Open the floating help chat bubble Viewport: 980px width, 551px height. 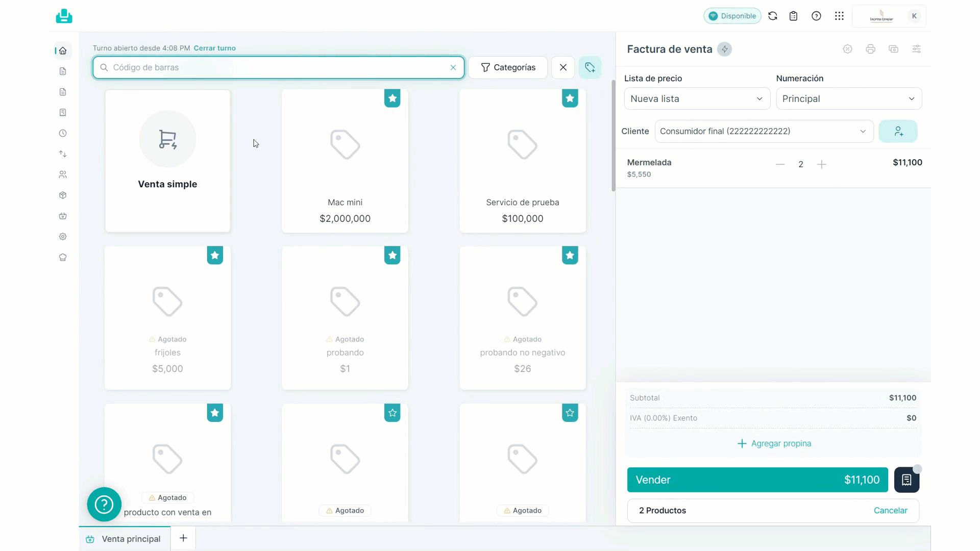click(x=104, y=505)
